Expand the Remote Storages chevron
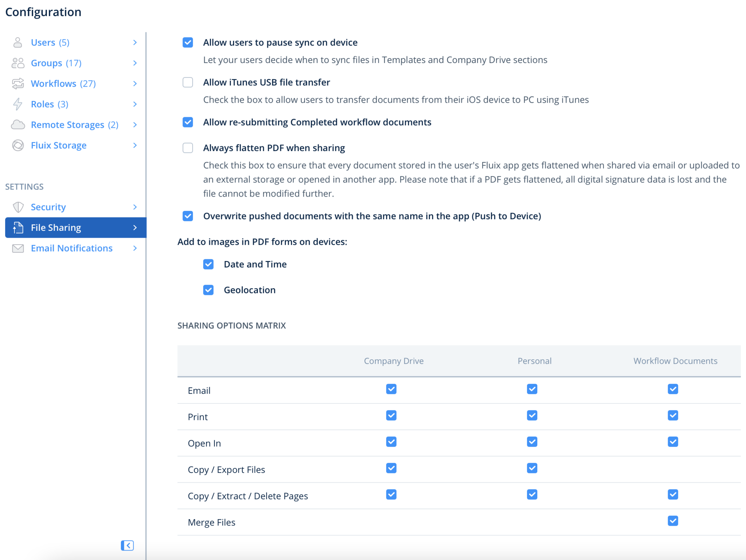The width and height of the screenshot is (746, 560). [135, 125]
